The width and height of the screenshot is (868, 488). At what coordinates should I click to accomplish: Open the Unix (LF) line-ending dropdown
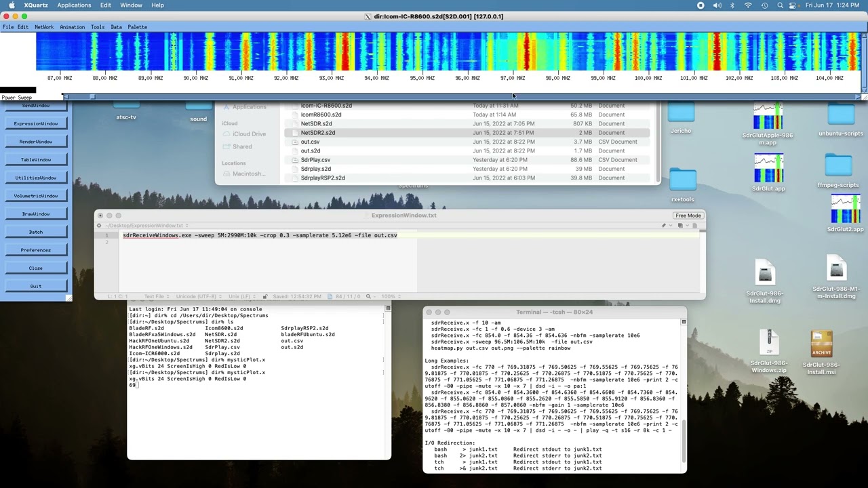[x=242, y=296]
